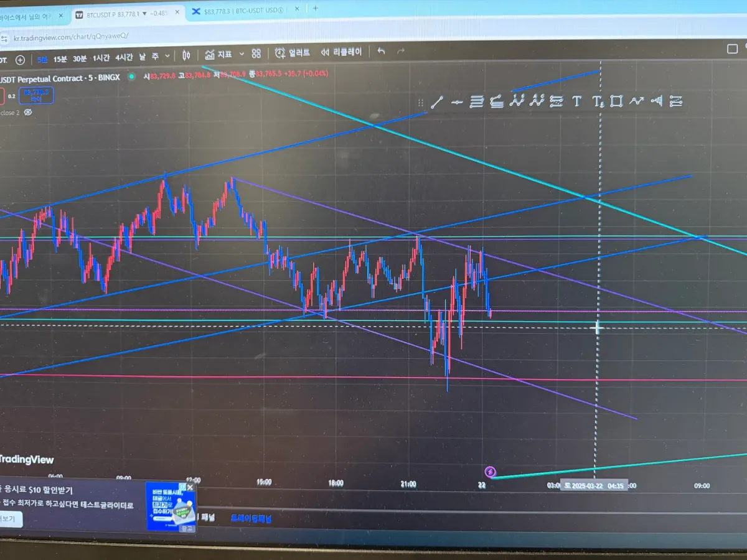
Task: Open indicator templates grid icon
Action: 256,54
